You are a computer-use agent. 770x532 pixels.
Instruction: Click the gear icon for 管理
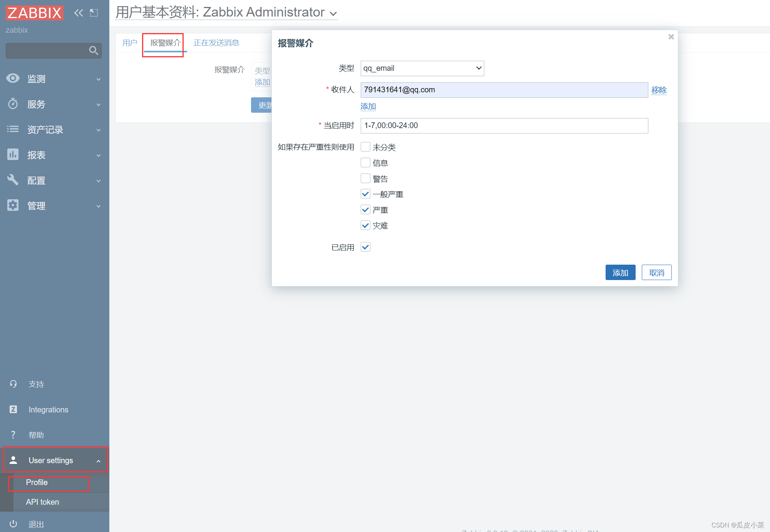click(13, 205)
